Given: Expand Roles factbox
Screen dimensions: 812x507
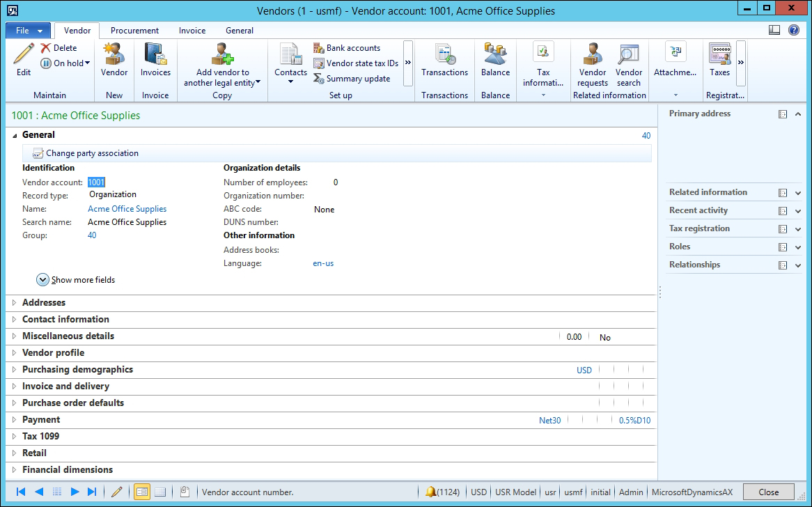Looking at the screenshot, I should 798,247.
